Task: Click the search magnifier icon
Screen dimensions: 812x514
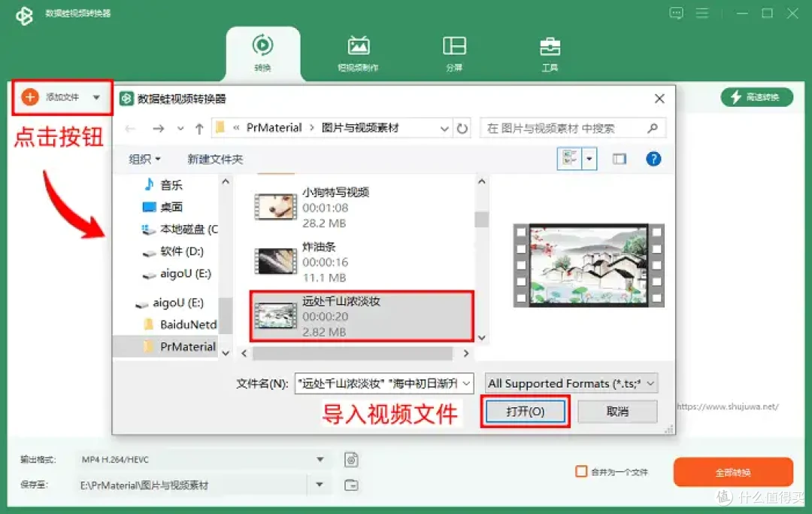Action: [x=653, y=128]
